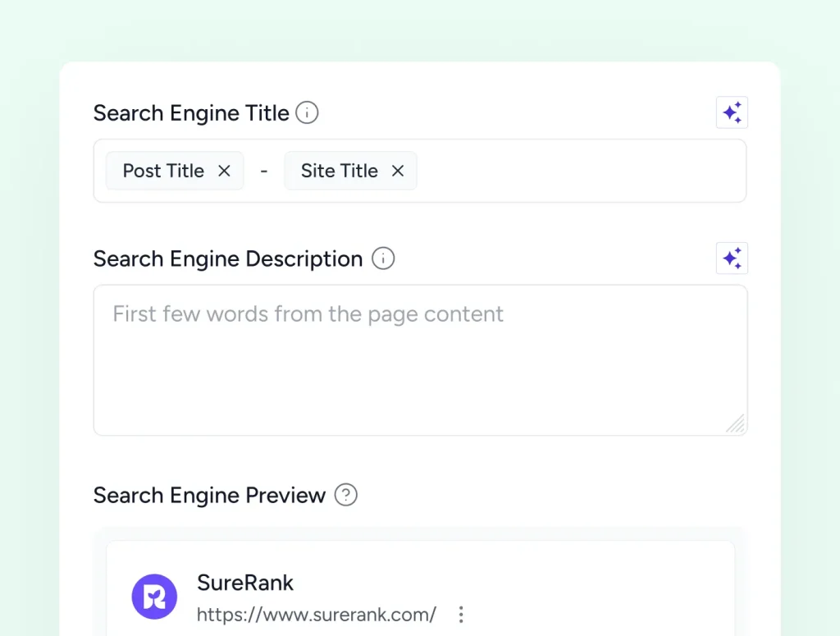The width and height of the screenshot is (840, 636).
Task: Click the description text area resize handle
Action: click(736, 423)
